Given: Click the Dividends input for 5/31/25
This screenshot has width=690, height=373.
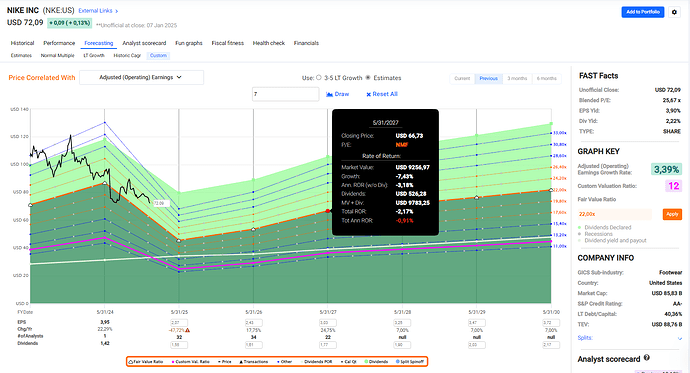Looking at the screenshot, I should (x=179, y=345).
